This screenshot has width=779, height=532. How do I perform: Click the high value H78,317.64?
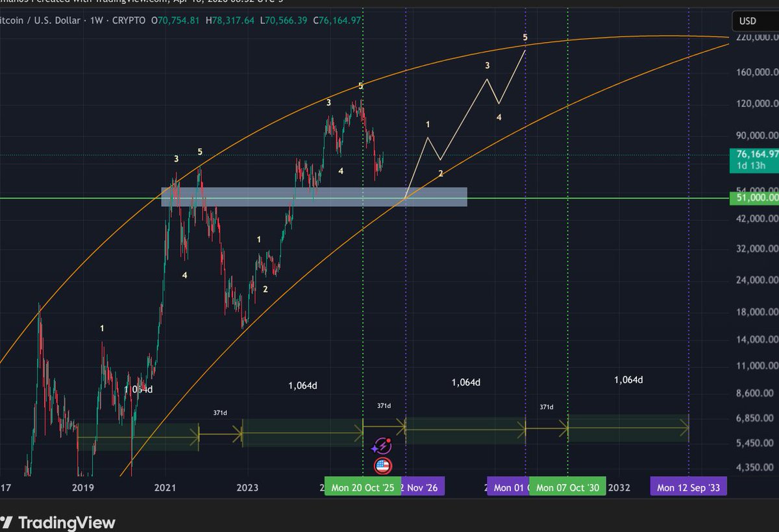coord(231,20)
